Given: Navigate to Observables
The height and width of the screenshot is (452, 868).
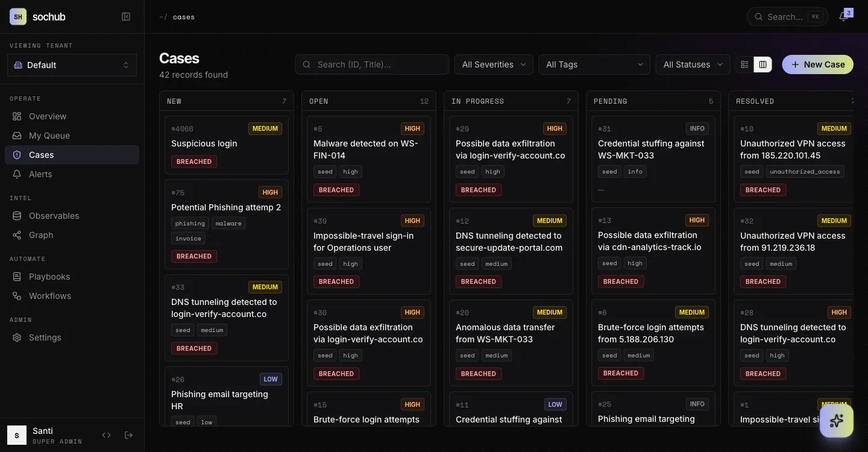Looking at the screenshot, I should [x=72, y=216].
